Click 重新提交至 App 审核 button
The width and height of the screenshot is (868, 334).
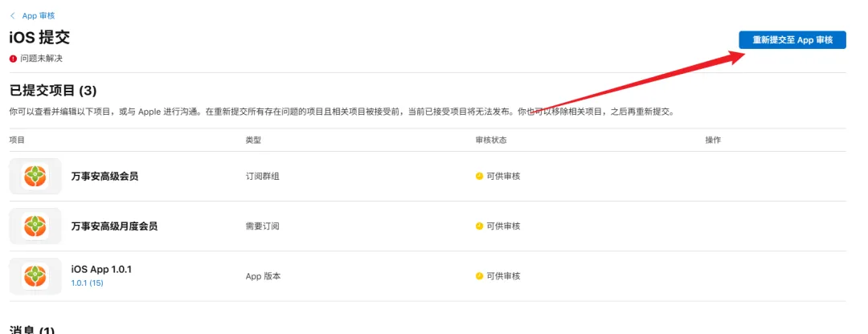coord(792,40)
